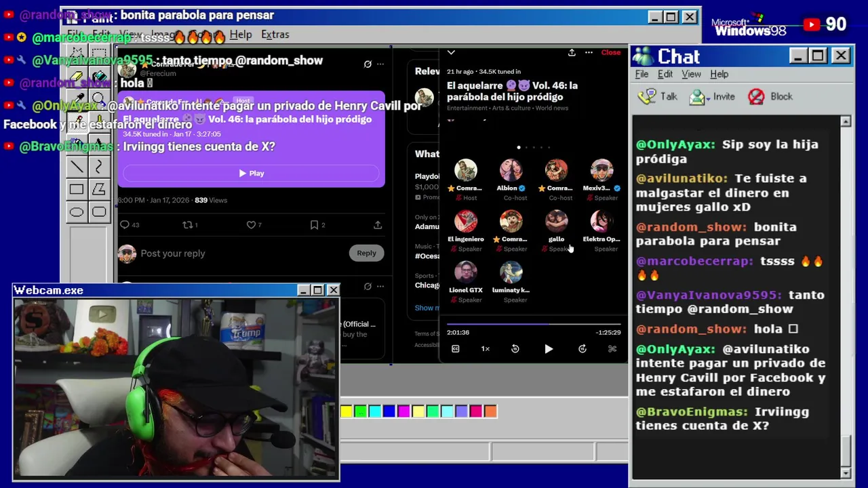This screenshot has height=488, width=868.
Task: Open Lionel GTX's speaker avatar
Action: (x=465, y=272)
